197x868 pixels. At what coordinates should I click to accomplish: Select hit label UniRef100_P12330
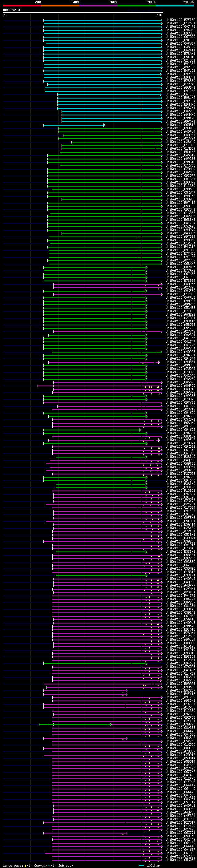click(180, 711)
